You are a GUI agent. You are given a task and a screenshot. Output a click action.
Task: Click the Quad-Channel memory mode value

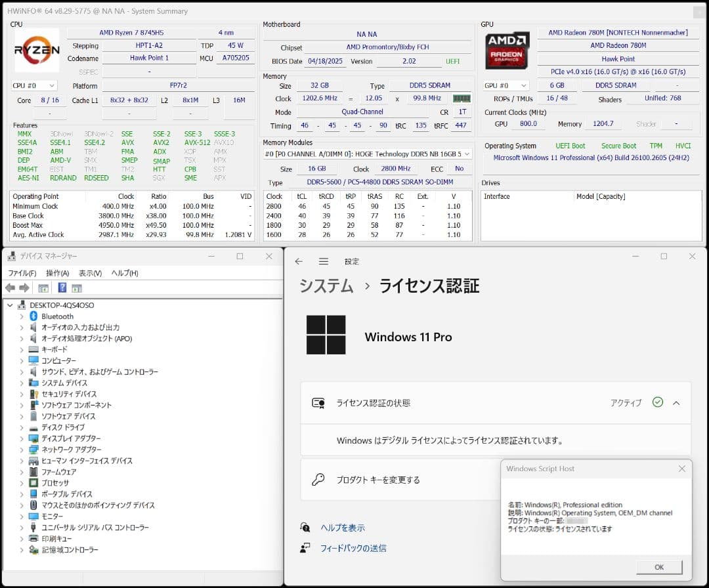362,112
